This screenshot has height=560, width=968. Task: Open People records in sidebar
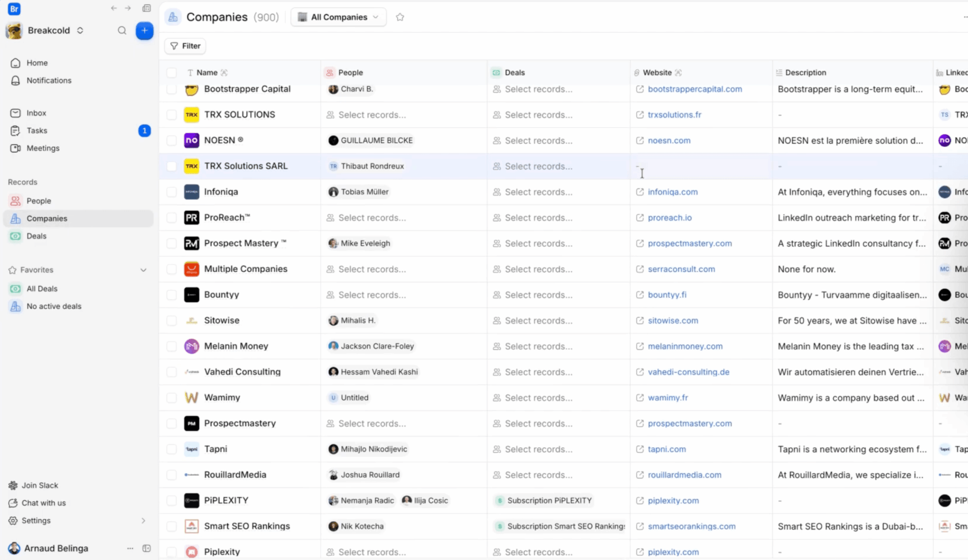pyautogui.click(x=78, y=201)
